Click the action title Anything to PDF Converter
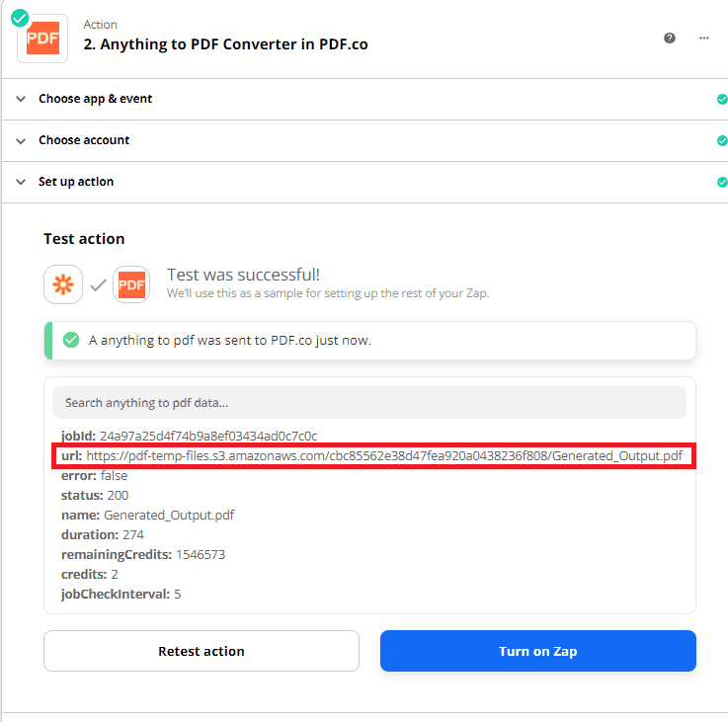This screenshot has height=722, width=728. coord(225,44)
